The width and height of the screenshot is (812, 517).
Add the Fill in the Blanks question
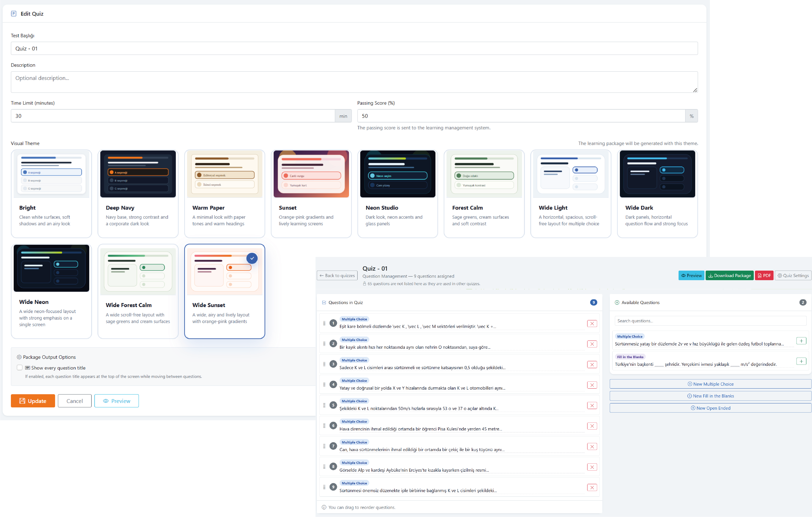[801, 361]
